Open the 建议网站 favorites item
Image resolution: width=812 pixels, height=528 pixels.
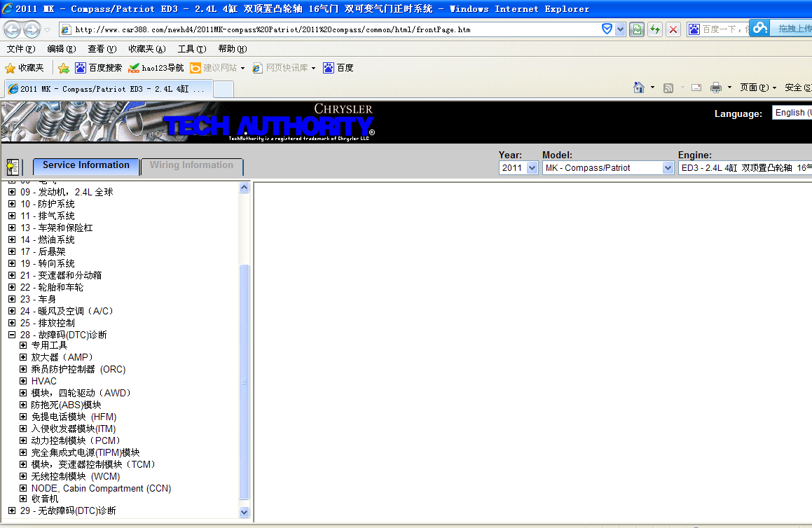[x=217, y=68]
